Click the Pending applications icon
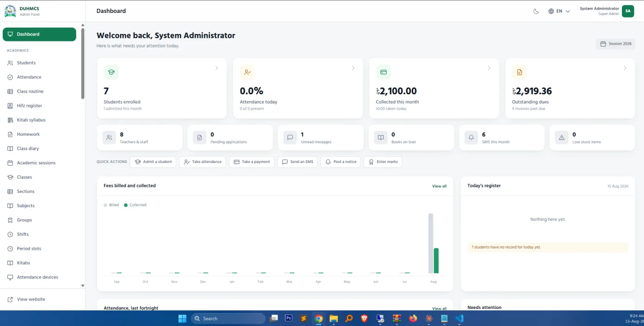 (x=200, y=137)
